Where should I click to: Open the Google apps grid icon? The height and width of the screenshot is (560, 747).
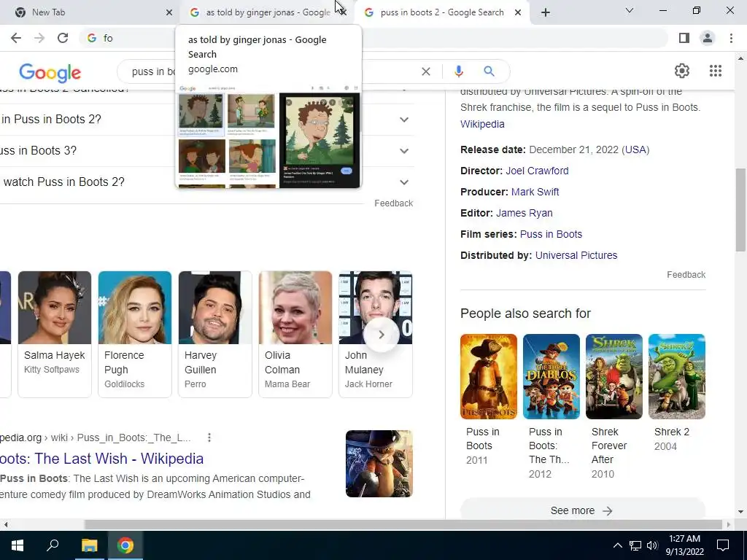click(715, 71)
